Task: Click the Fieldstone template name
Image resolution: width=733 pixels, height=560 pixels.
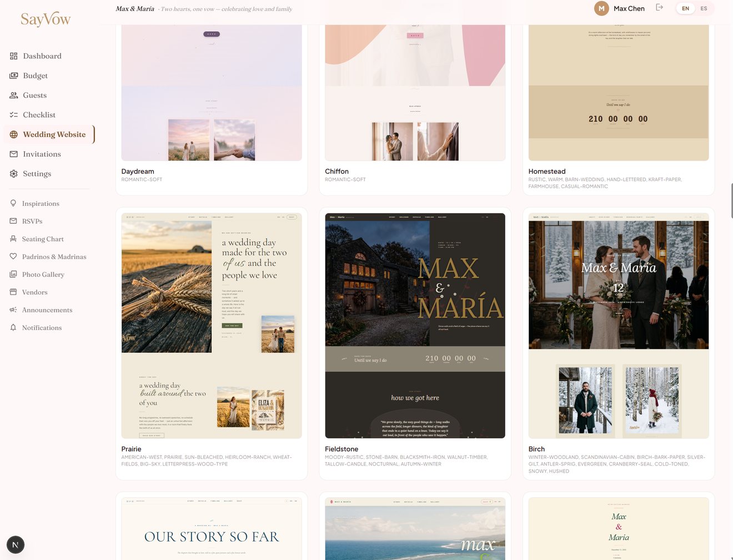Action: tap(342, 449)
